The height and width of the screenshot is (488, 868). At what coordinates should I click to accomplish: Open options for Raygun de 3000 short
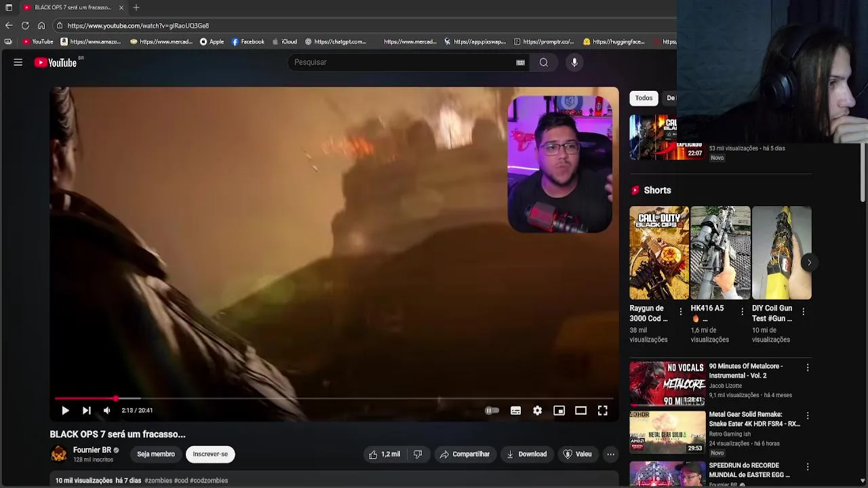click(681, 312)
